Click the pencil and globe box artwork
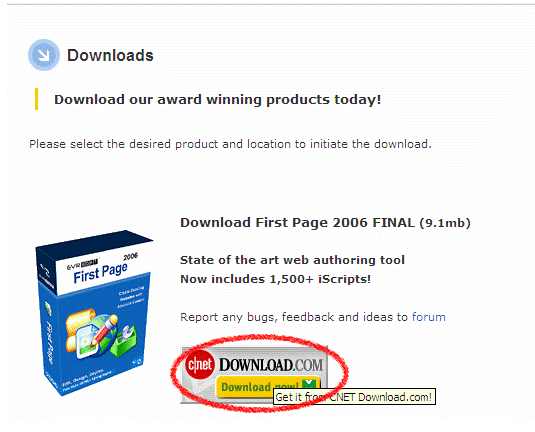 [x=92, y=336]
